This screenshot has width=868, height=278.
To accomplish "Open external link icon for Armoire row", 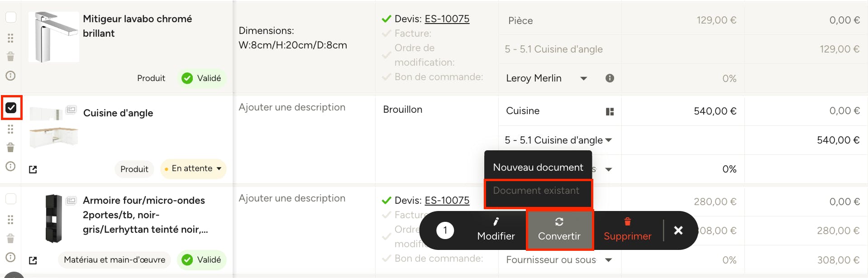I will point(33,260).
